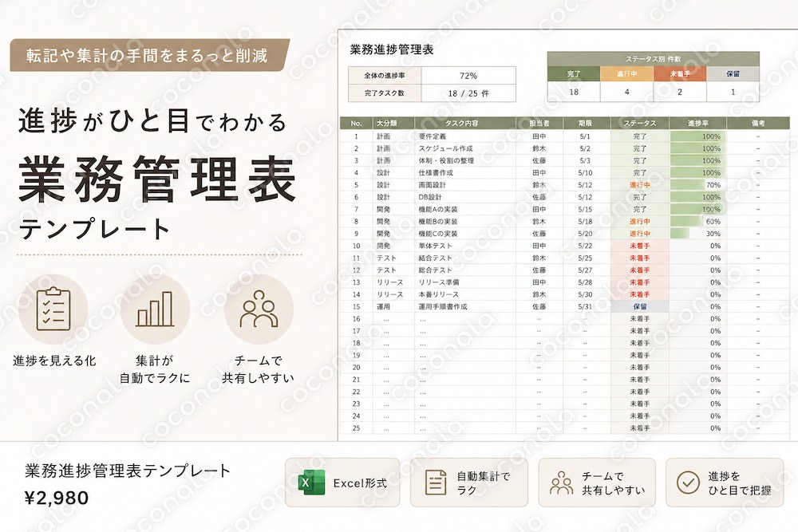Click the 転記や集計の手間をまるっと削減 banner
Viewport: 798px width, 532px height.
tap(149, 55)
